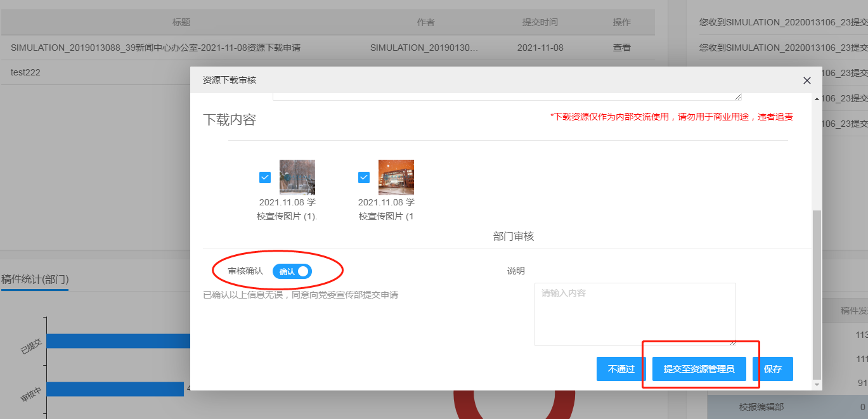Switch to 稿件统计(部门) tab
The width and height of the screenshot is (868, 419).
(x=35, y=280)
